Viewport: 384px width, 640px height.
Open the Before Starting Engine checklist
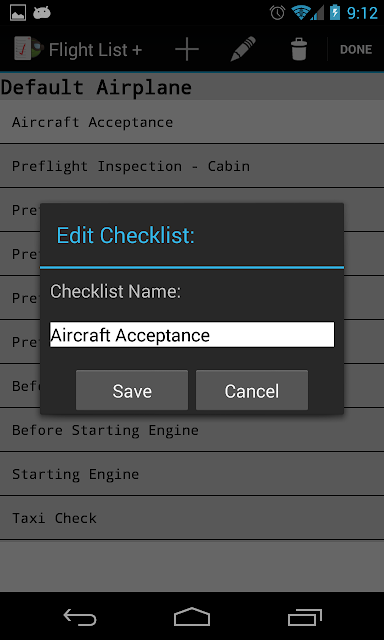point(192,430)
